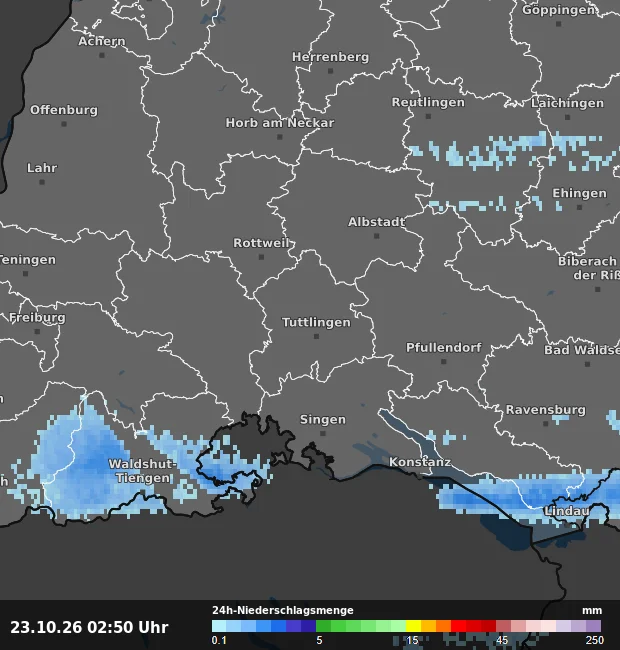Viewport: 620px width, 650px height.
Task: Click the timestamp 23.10.26 02:50 Uhr
Action: [90, 627]
